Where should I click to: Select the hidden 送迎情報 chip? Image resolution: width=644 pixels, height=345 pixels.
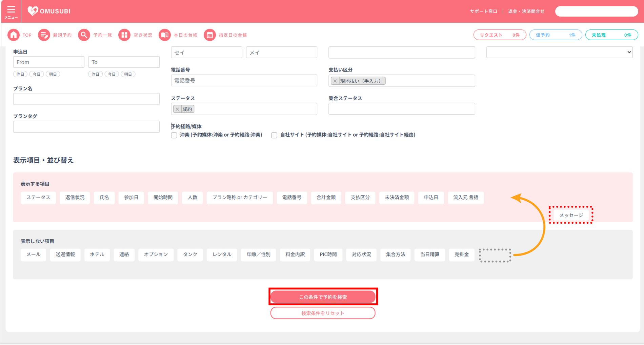(x=65, y=255)
